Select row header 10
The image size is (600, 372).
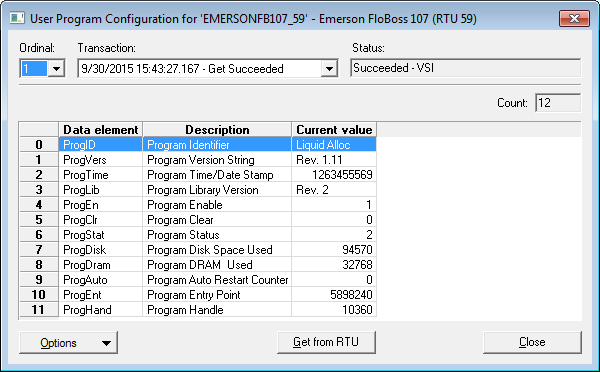[39, 295]
